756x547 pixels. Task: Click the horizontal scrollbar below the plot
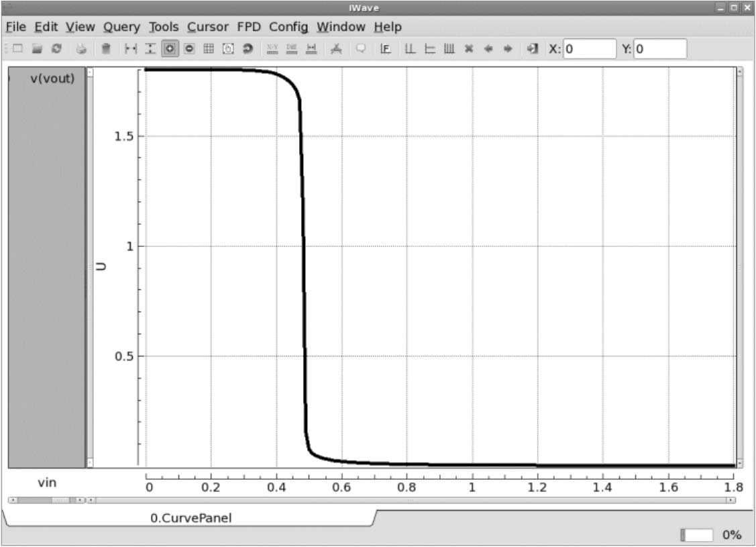coord(411,500)
